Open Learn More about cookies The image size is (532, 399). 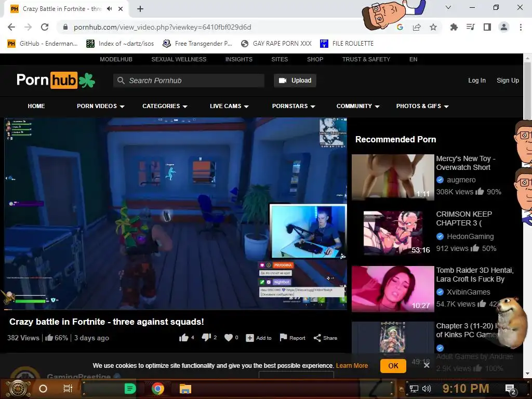tap(352, 365)
